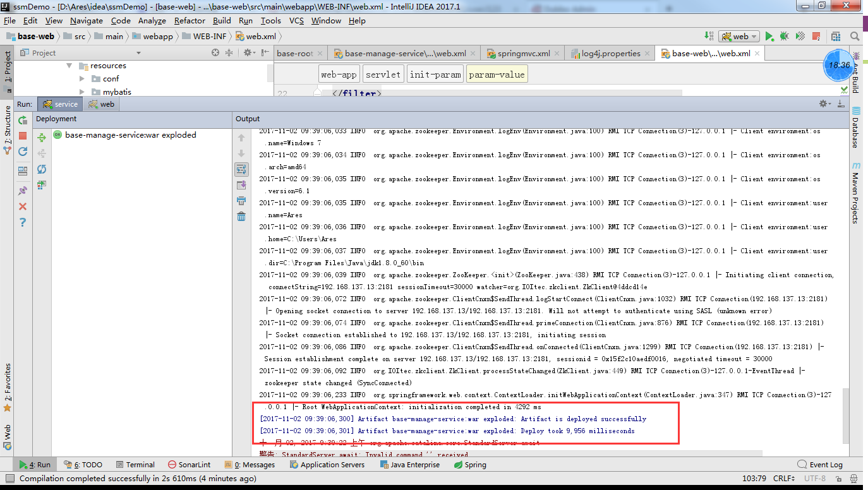868x490 pixels.
Task: Open the VCS menu
Action: click(x=296, y=20)
